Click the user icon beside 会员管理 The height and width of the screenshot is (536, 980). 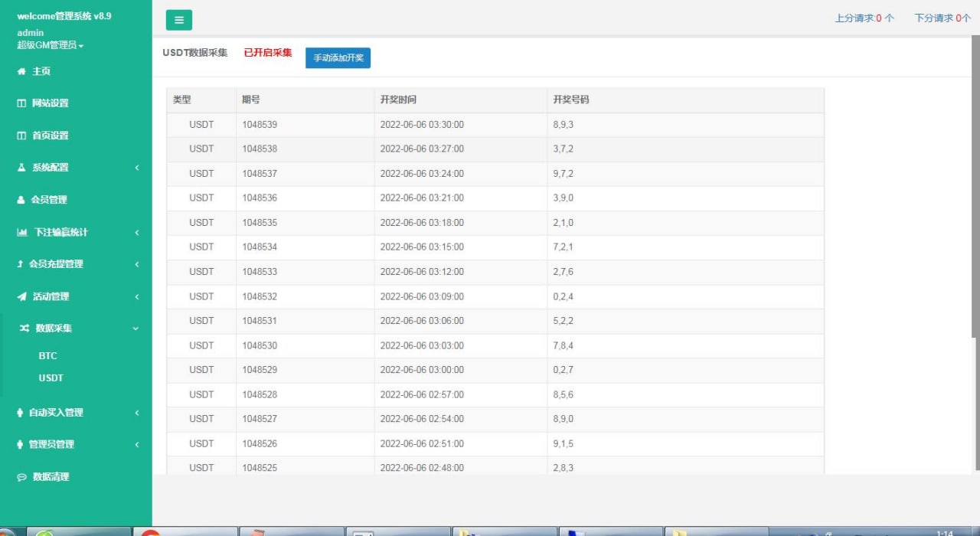click(x=21, y=200)
